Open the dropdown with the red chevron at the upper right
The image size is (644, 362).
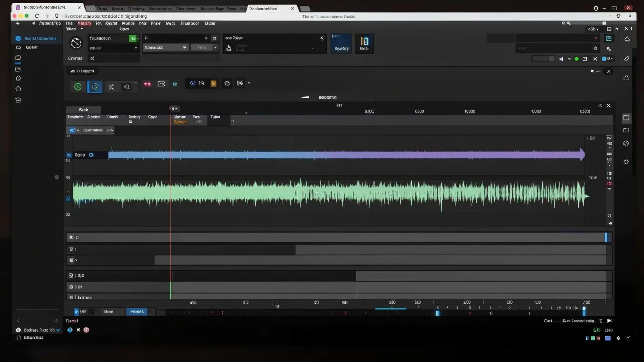click(x=558, y=38)
